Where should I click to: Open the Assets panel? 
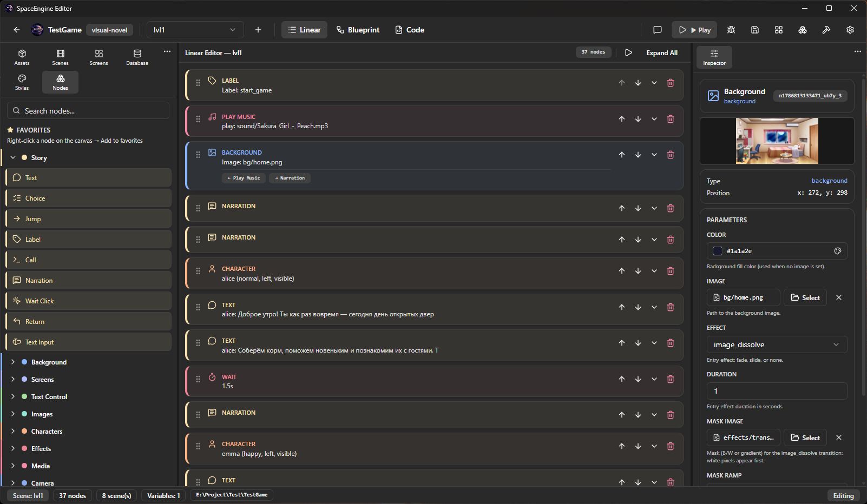(x=22, y=57)
